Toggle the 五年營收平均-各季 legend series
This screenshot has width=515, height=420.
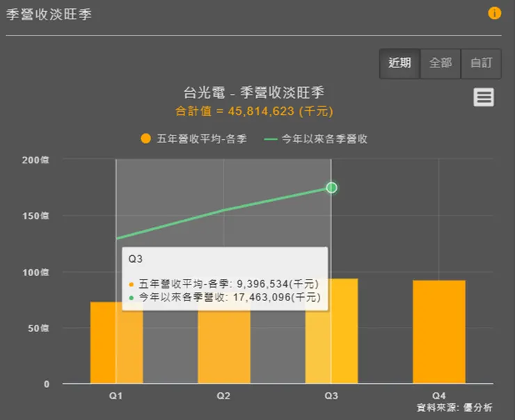click(x=193, y=139)
